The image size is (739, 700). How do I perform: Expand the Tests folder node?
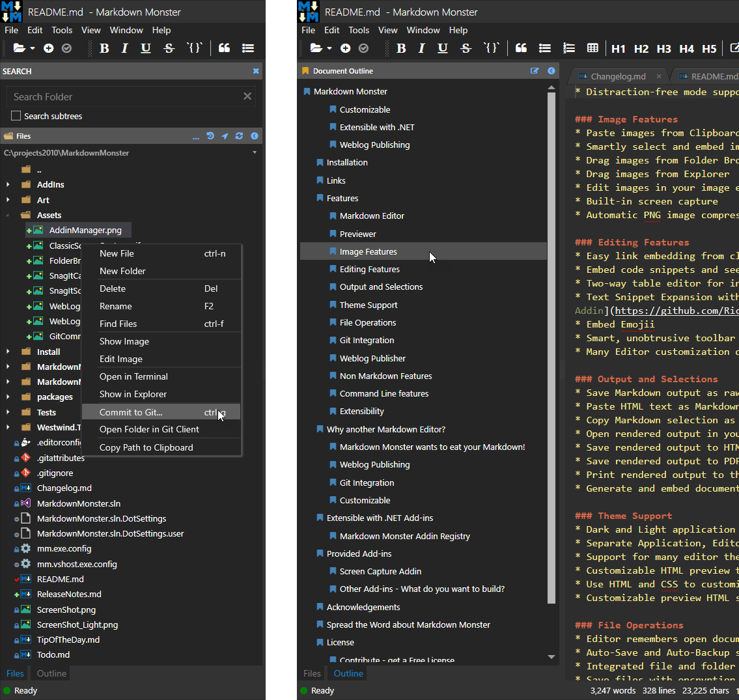coord(8,412)
